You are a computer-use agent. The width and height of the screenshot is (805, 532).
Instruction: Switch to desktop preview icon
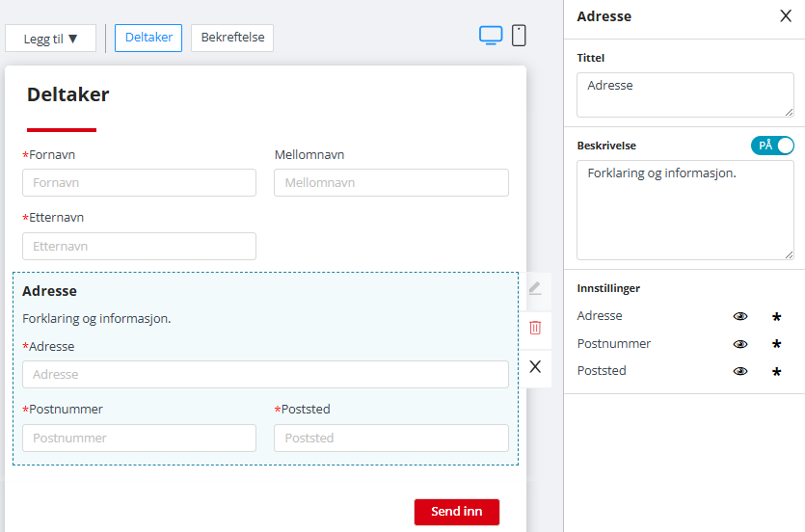tap(491, 36)
